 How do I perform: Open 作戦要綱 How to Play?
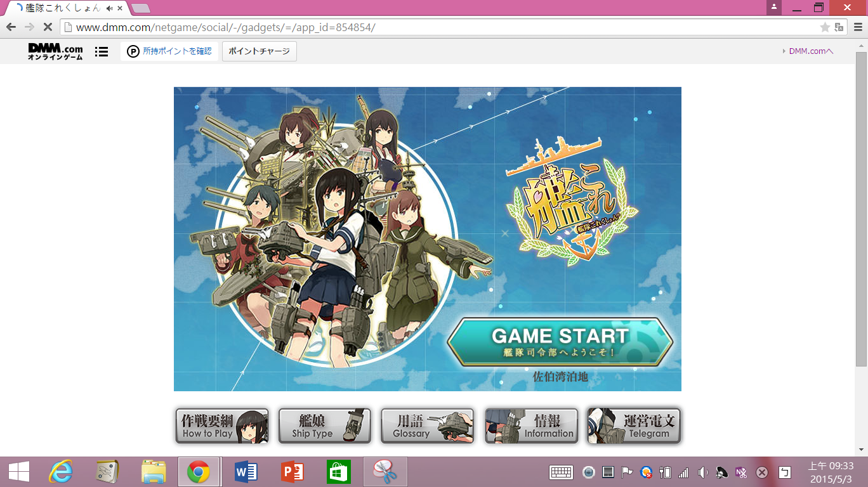(x=222, y=426)
